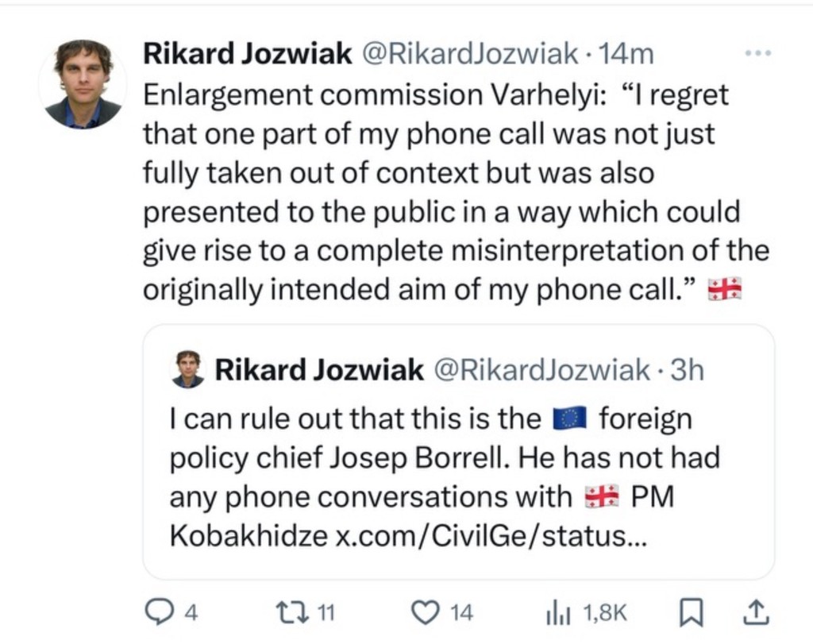
Task: Click the Georgian flag emoji ending the main post
Action: point(724,289)
